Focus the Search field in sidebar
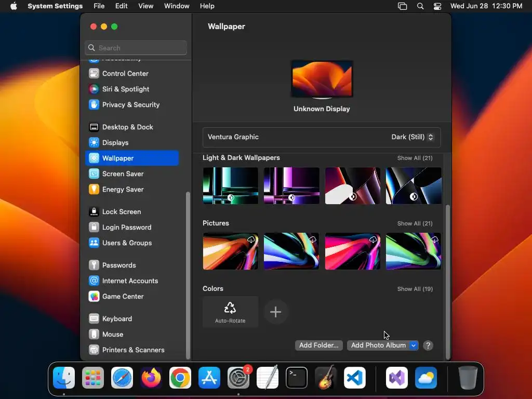The width and height of the screenshot is (532, 399). (x=136, y=48)
